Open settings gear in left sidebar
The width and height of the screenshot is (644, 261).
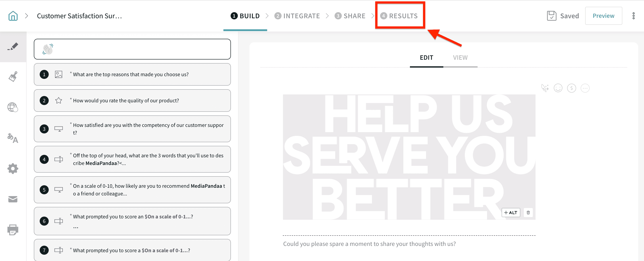(13, 169)
